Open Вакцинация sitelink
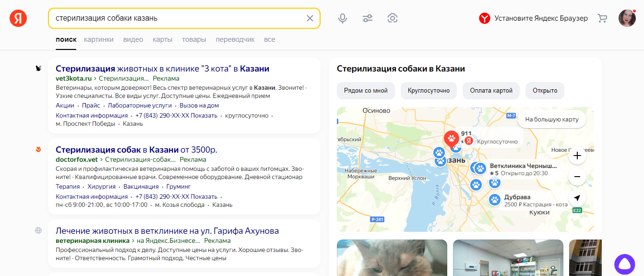 (x=141, y=186)
